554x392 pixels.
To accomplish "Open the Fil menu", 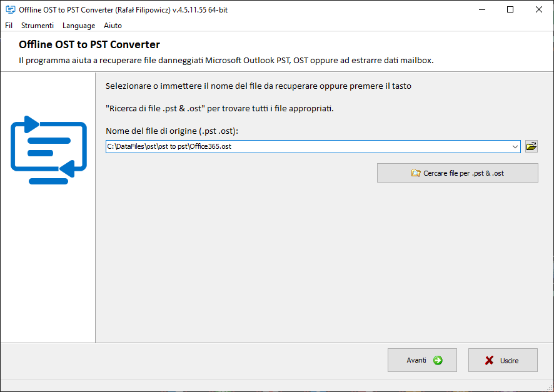I will pos(9,26).
